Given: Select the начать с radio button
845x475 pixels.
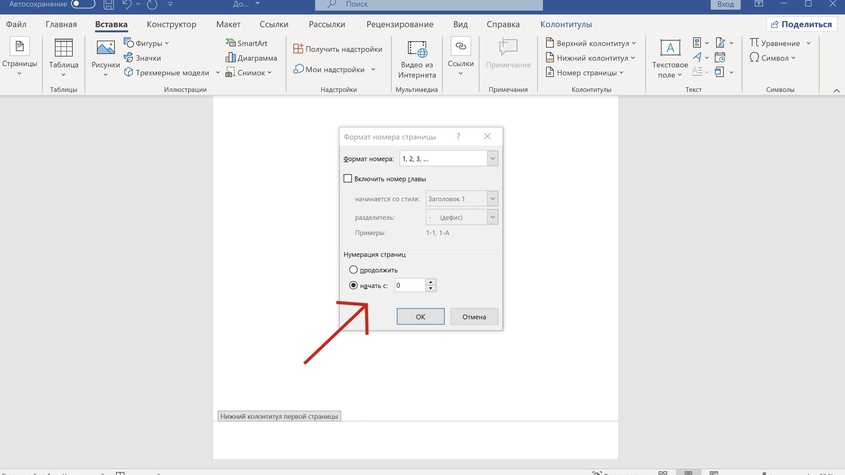Looking at the screenshot, I should [352, 285].
